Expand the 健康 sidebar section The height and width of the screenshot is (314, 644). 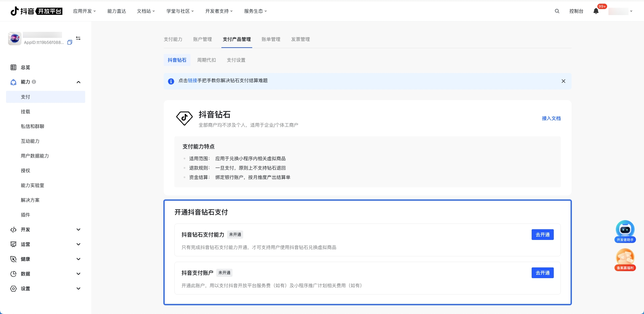(x=78, y=259)
